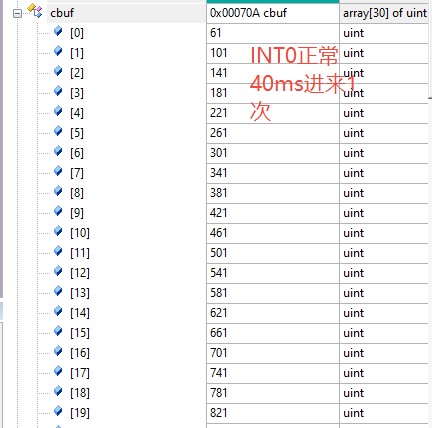Click the value 341 cell
The height and width of the screenshot is (428, 432).
[273, 173]
